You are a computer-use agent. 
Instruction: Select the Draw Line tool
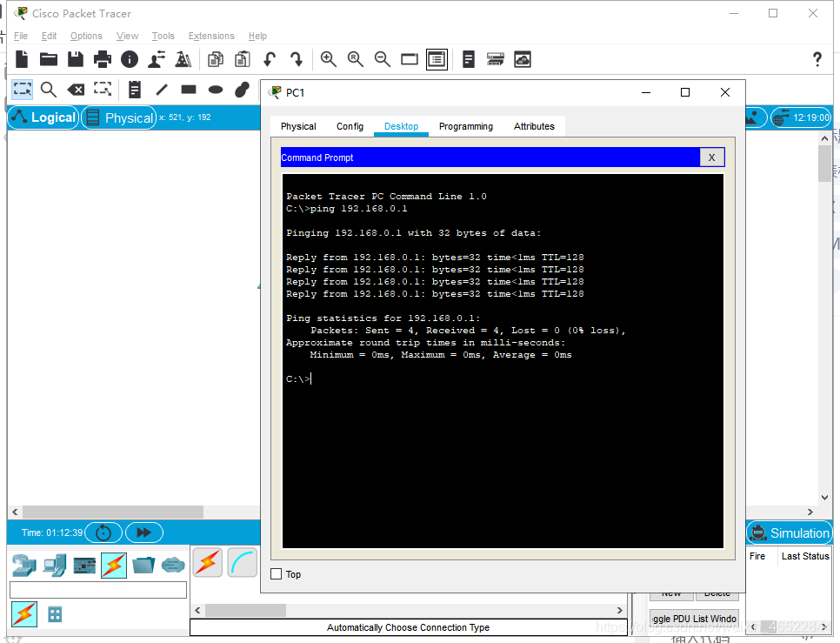(x=162, y=90)
